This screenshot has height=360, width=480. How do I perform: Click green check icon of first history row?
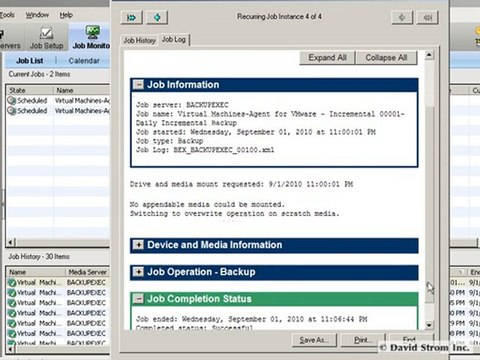click(12, 283)
